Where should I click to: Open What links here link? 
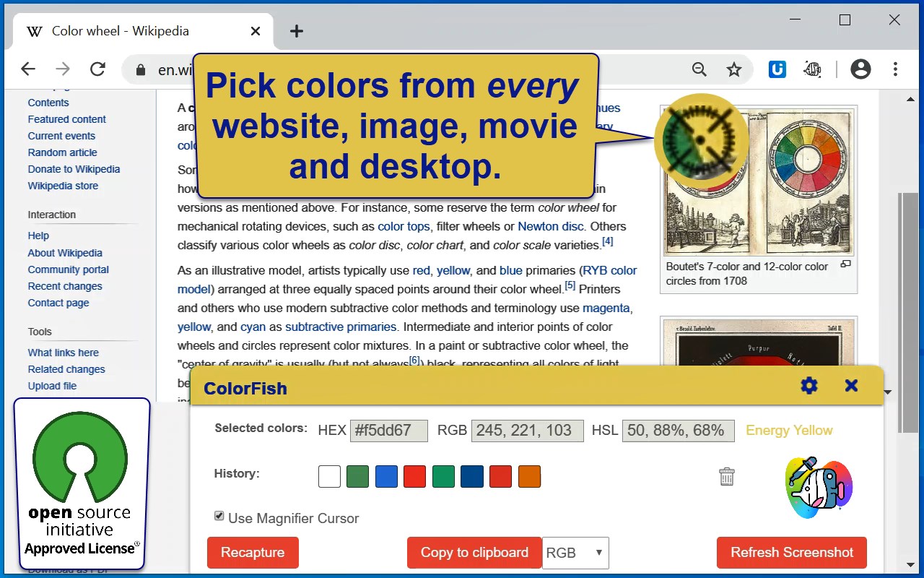coord(64,353)
